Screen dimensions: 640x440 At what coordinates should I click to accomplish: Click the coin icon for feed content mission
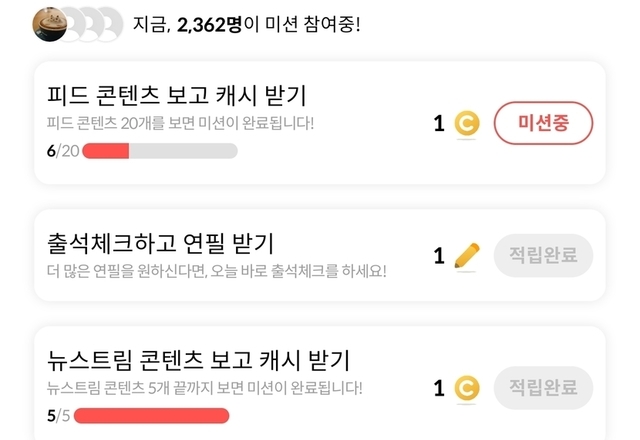coord(466,124)
